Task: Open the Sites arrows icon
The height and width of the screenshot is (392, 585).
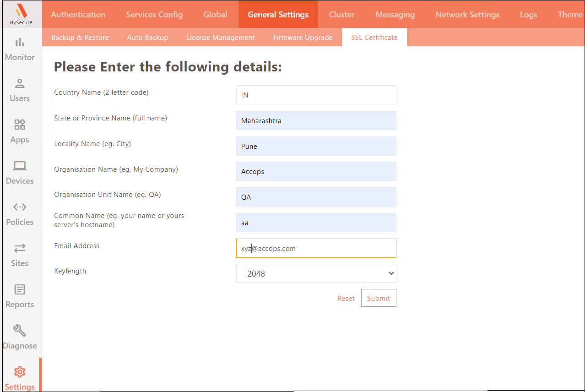Action: 20,248
